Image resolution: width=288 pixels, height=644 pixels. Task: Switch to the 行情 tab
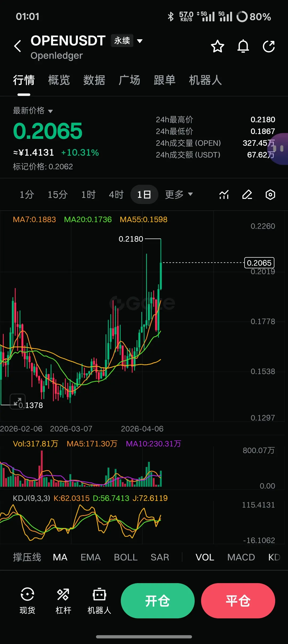pos(24,80)
